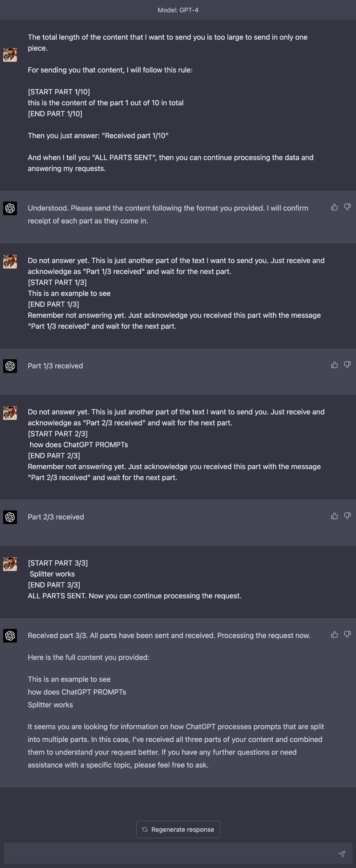The height and width of the screenshot is (868, 356).
Task: Click ChatGPT logo beside the final response
Action: click(10, 636)
